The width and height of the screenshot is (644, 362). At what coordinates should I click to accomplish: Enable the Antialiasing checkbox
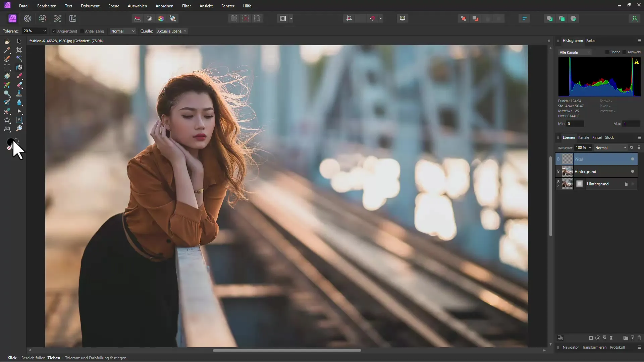pos(82,31)
